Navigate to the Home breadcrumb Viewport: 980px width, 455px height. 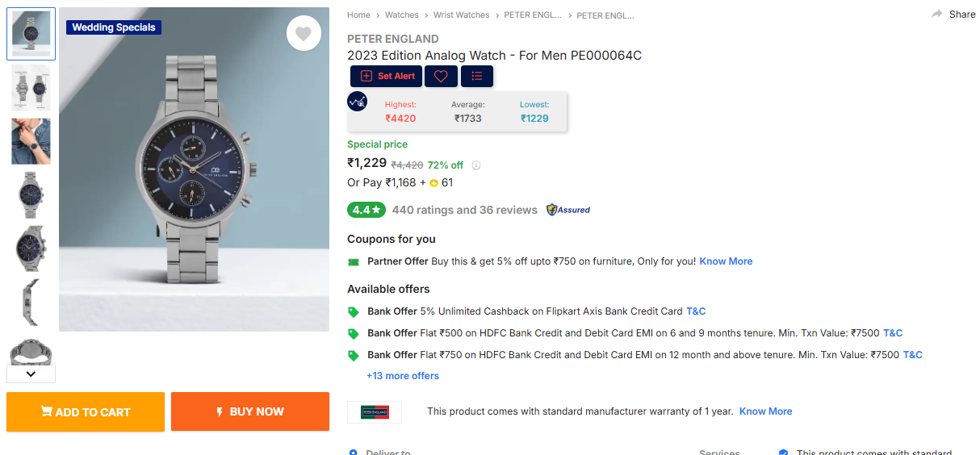[x=358, y=15]
